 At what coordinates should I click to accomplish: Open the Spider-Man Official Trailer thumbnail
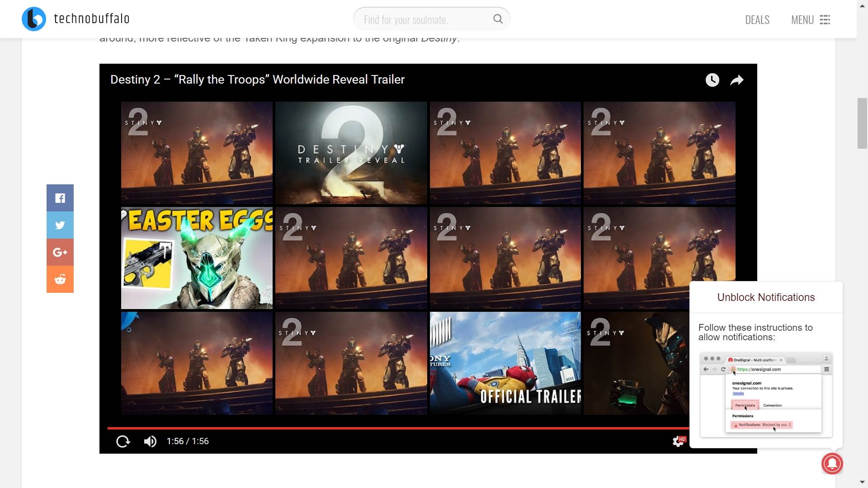pyautogui.click(x=505, y=363)
